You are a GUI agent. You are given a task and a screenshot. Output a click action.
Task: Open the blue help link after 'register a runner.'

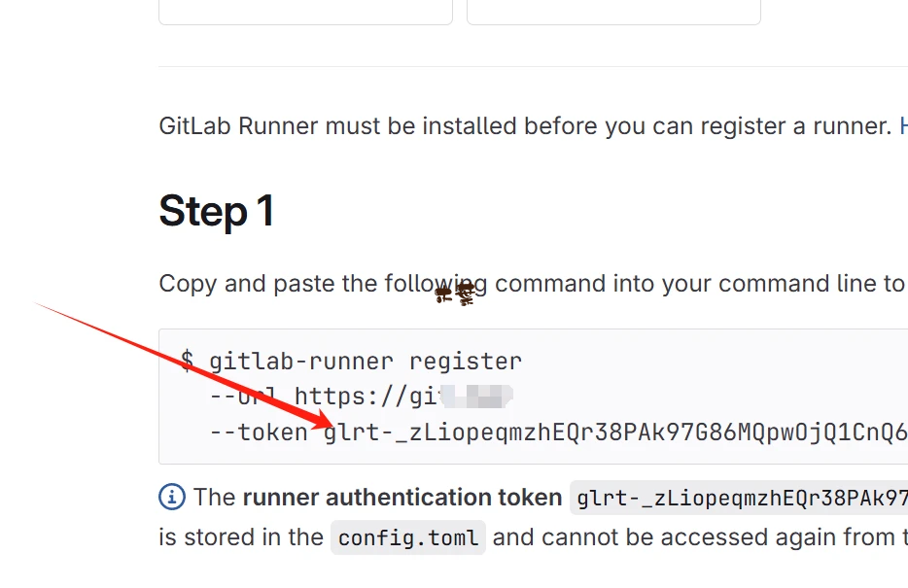pos(903,125)
